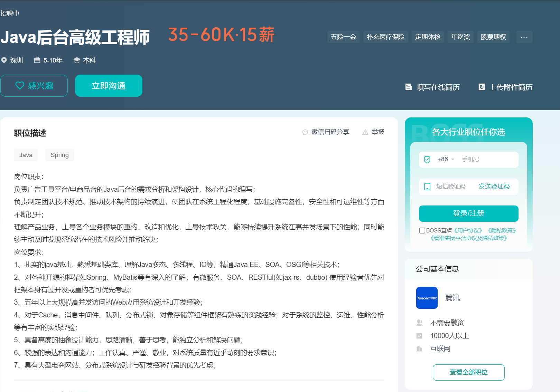560x392 pixels.
Task: Click the 岗位职责: heading line
Action: tap(29, 176)
